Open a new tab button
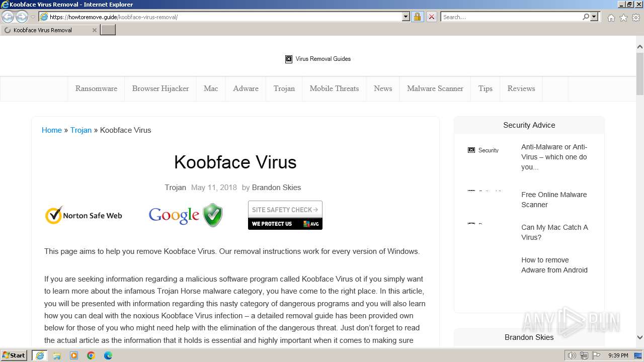Image resolution: width=644 pixels, height=362 pixels. (x=108, y=30)
